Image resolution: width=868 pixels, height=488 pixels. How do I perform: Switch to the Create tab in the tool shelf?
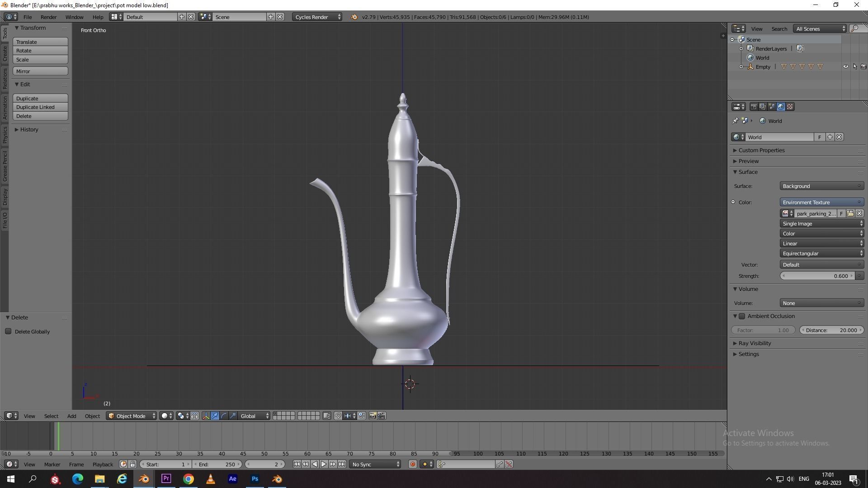pyautogui.click(x=5, y=53)
